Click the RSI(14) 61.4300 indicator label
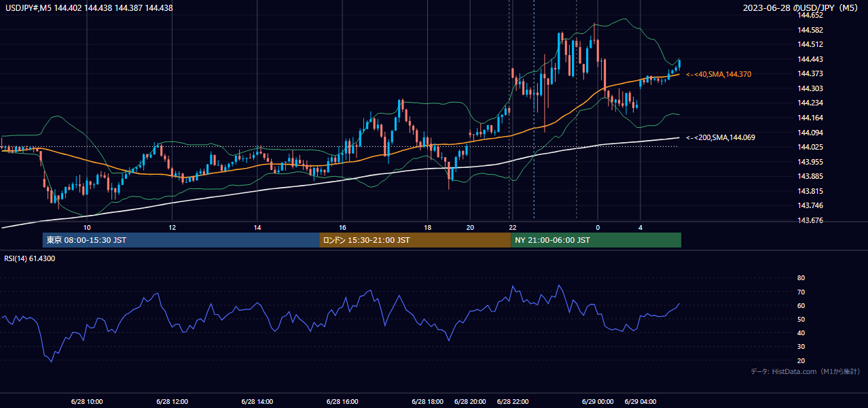The image size is (868, 408). 30,258
